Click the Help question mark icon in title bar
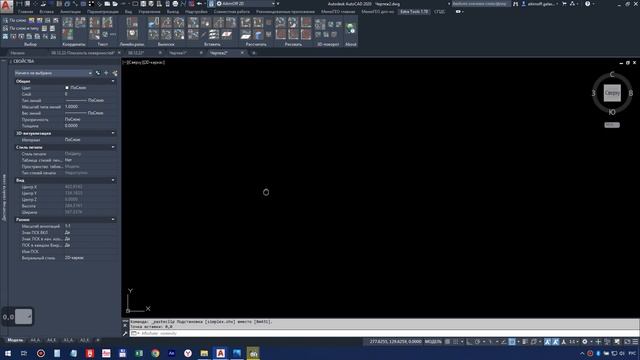 [x=587, y=4]
